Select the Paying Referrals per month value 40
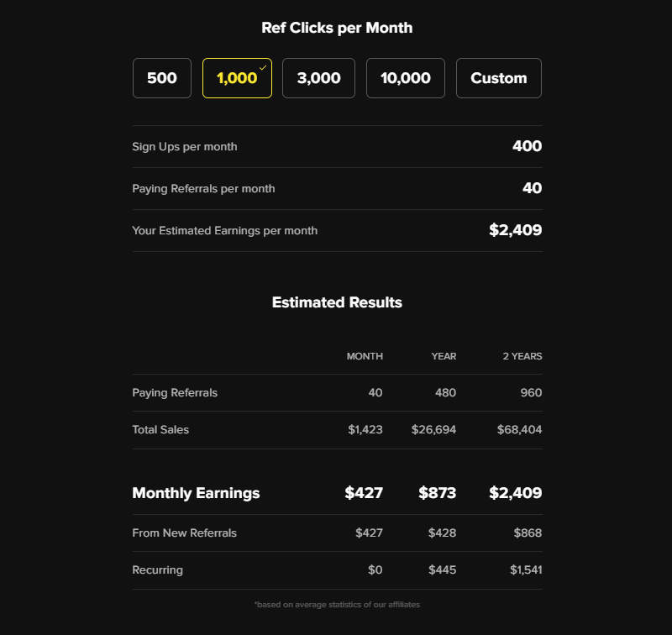Screen dimensions: 672x635 point(531,188)
